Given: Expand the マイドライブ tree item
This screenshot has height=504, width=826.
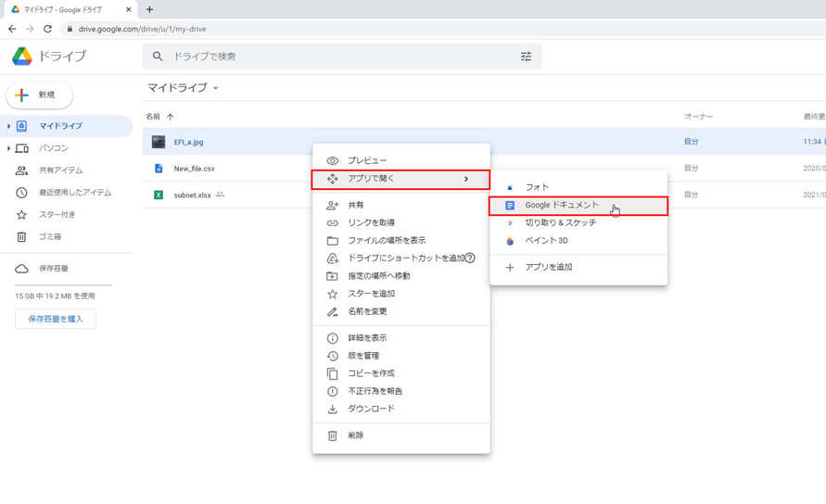Looking at the screenshot, I should tap(8, 126).
